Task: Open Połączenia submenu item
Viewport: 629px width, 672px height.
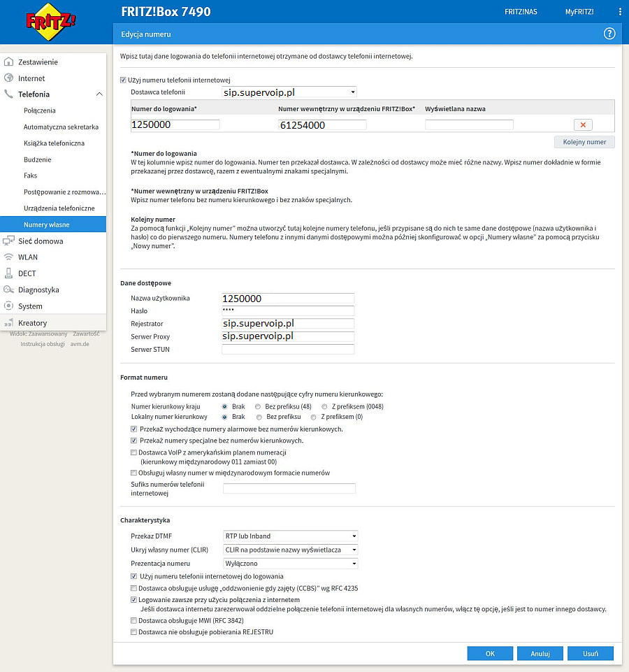Action: click(x=39, y=110)
